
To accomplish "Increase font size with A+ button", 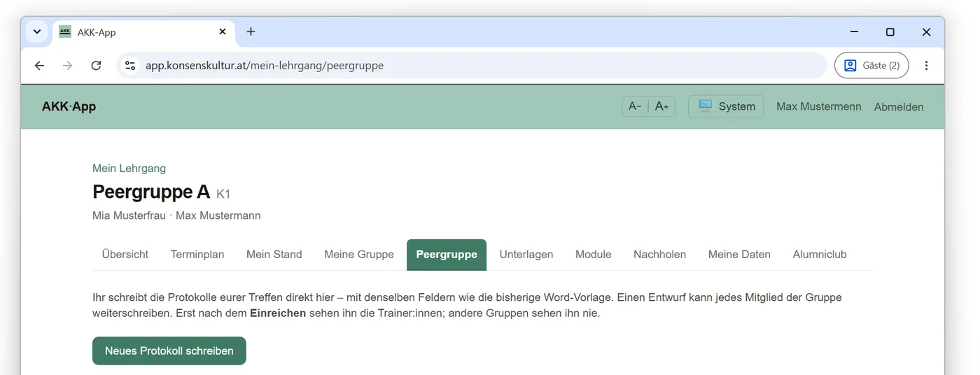I will tap(661, 106).
